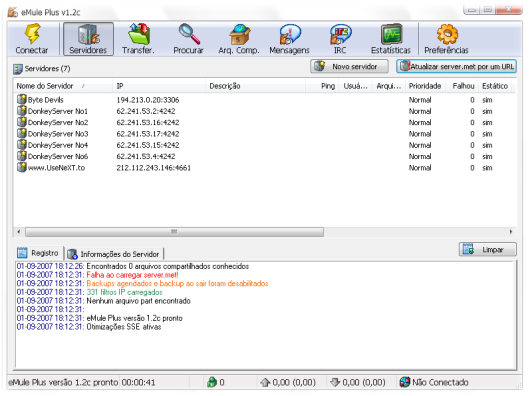Open the Servidores toolbar section
This screenshot has width=530, height=396.
click(x=88, y=39)
